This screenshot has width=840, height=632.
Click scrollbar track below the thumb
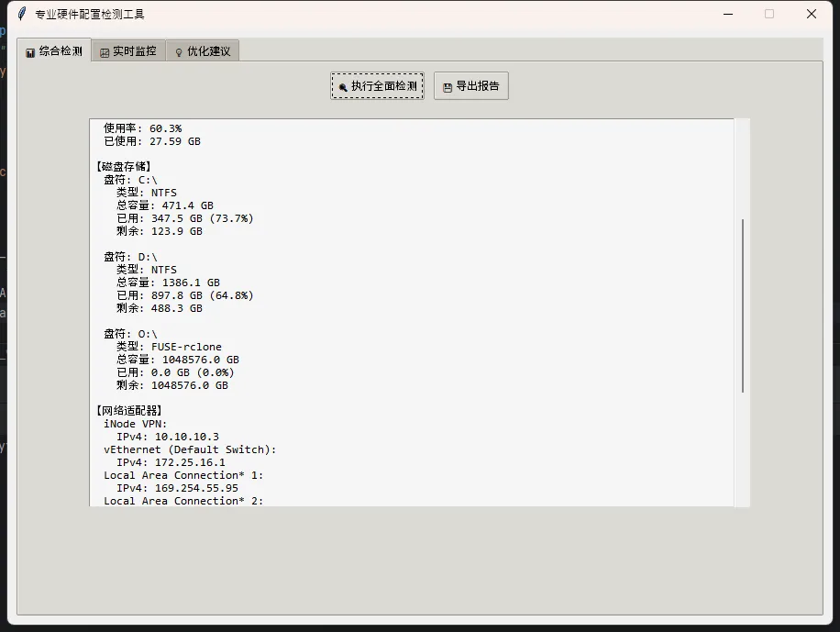click(x=742, y=449)
